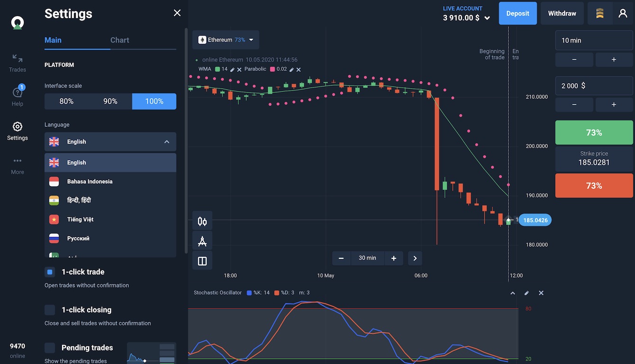This screenshot has height=364, width=635.
Task: Expand the live account balance dropdown
Action: click(487, 18)
